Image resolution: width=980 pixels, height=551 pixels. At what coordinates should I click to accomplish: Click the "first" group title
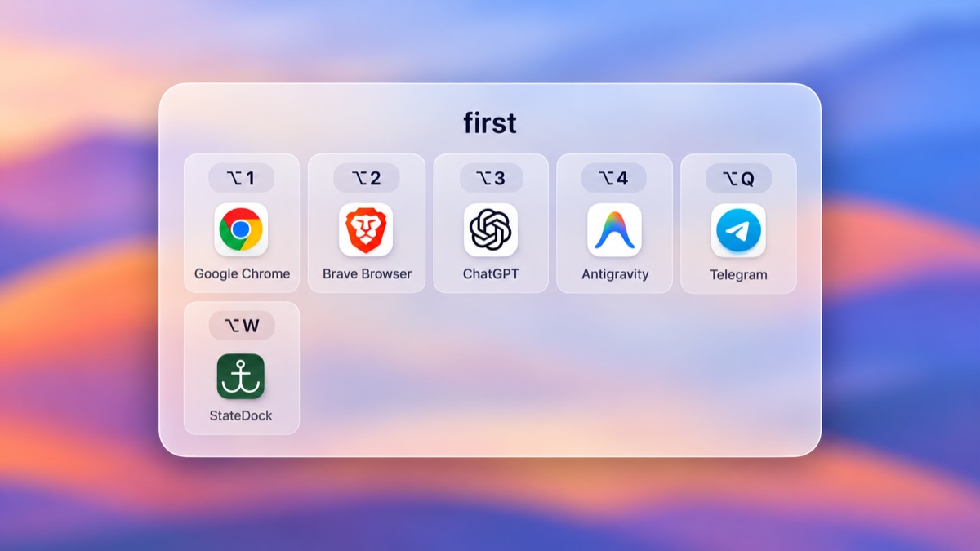click(x=490, y=122)
